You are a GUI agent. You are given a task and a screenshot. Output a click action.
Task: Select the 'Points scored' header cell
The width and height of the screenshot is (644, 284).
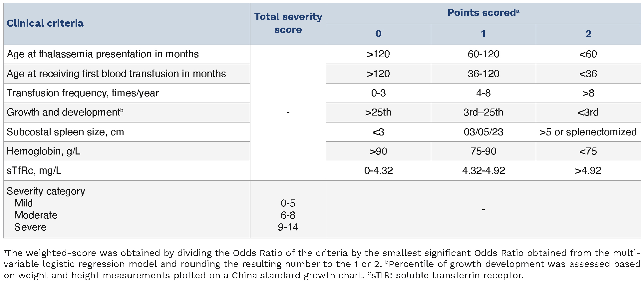point(483,13)
